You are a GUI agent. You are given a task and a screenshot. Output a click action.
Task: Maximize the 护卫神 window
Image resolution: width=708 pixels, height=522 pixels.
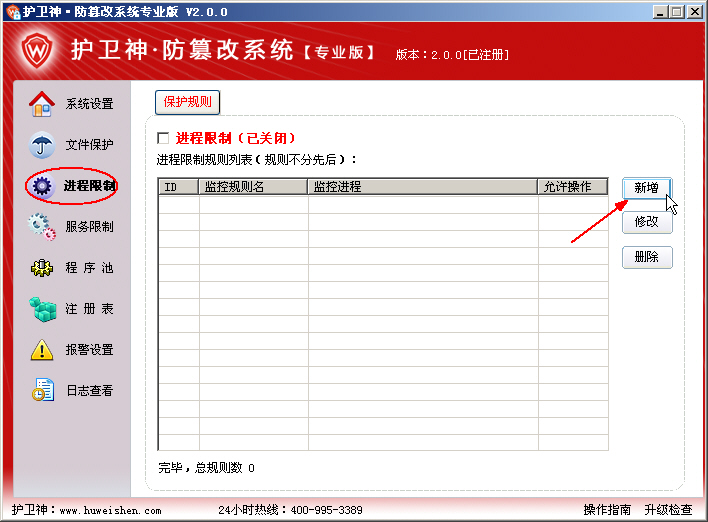point(676,12)
